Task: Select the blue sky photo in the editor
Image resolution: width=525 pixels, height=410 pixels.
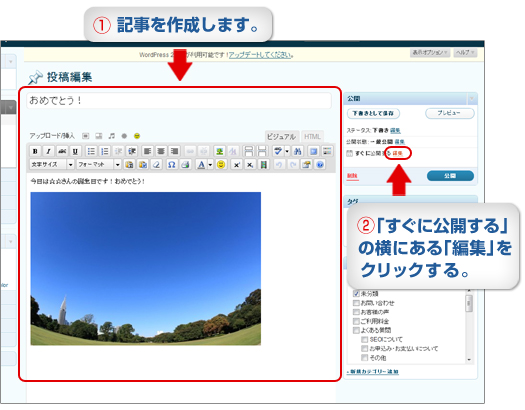Action: tap(146, 268)
